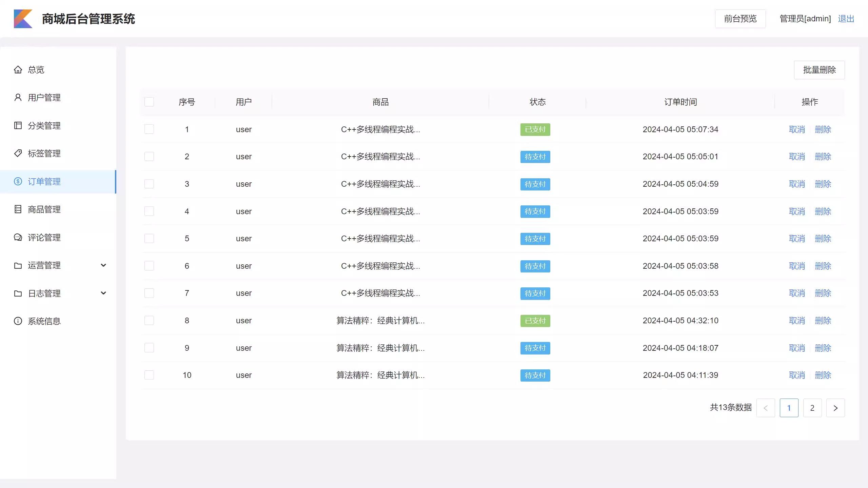This screenshot has height=488, width=868.
Task: Click the 订单时间 column header
Action: coord(680,102)
